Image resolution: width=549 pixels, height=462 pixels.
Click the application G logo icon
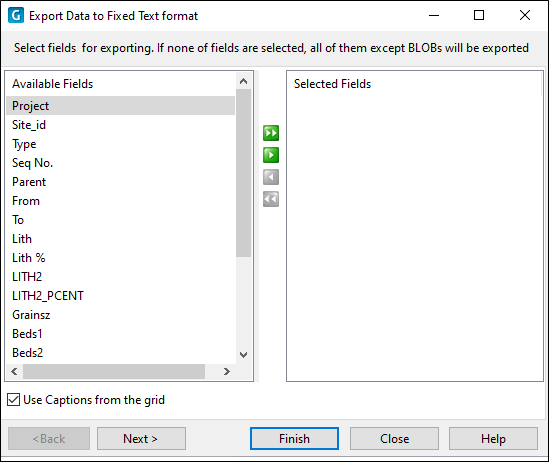pyautogui.click(x=16, y=16)
